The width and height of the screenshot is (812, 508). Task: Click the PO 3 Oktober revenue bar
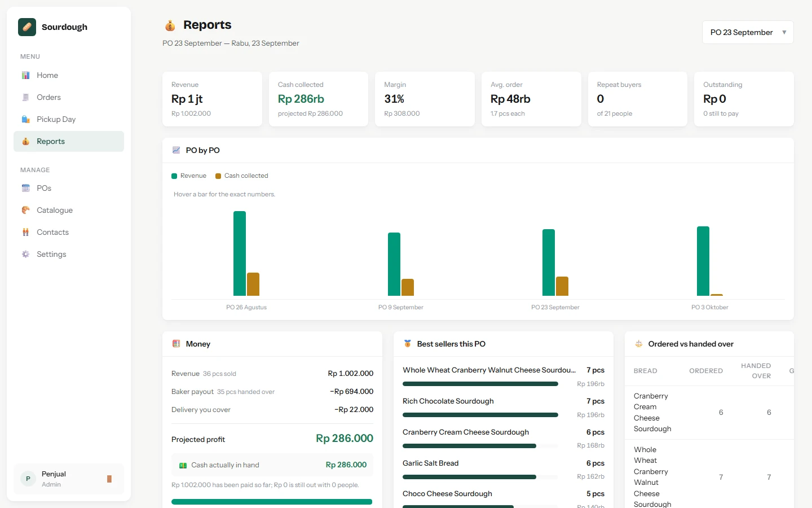click(703, 261)
